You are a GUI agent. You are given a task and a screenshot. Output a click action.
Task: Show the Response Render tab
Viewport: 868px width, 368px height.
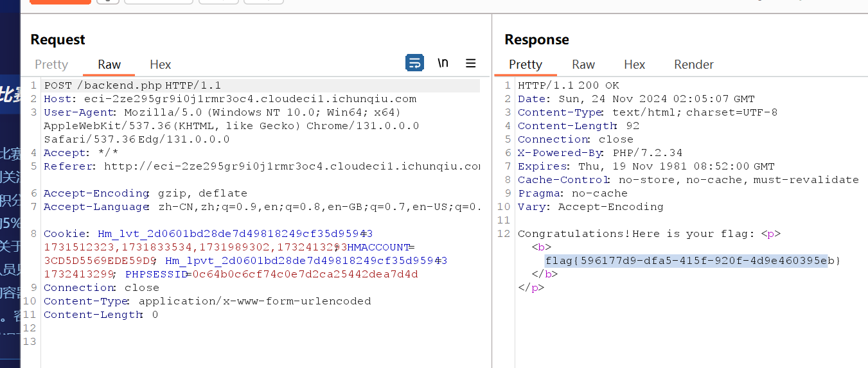(x=694, y=64)
